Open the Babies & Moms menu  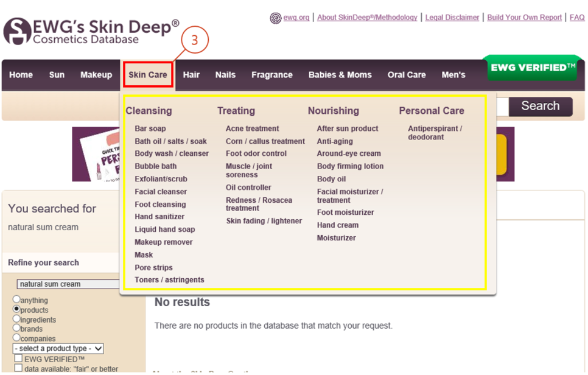(340, 75)
